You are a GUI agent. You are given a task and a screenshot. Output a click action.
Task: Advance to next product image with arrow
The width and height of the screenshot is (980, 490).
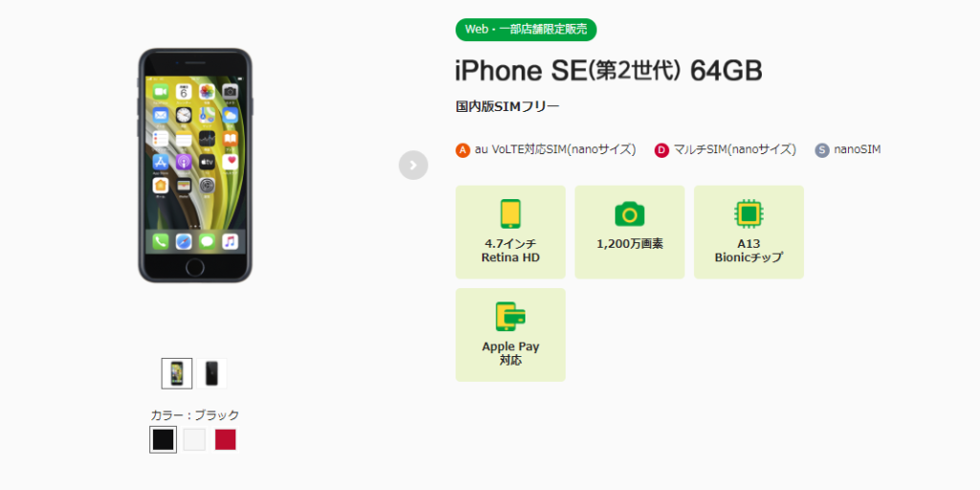[x=413, y=165]
